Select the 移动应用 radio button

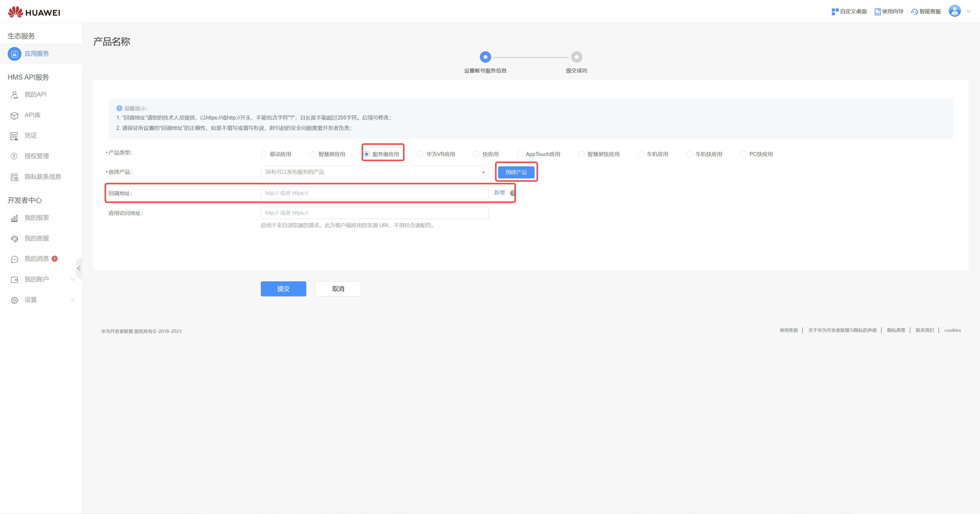[x=264, y=154]
